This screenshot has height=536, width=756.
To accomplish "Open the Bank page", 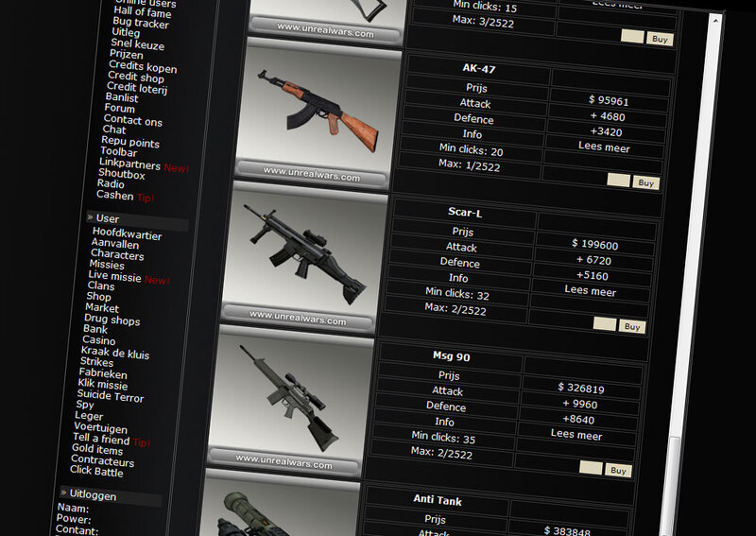I will (95, 329).
